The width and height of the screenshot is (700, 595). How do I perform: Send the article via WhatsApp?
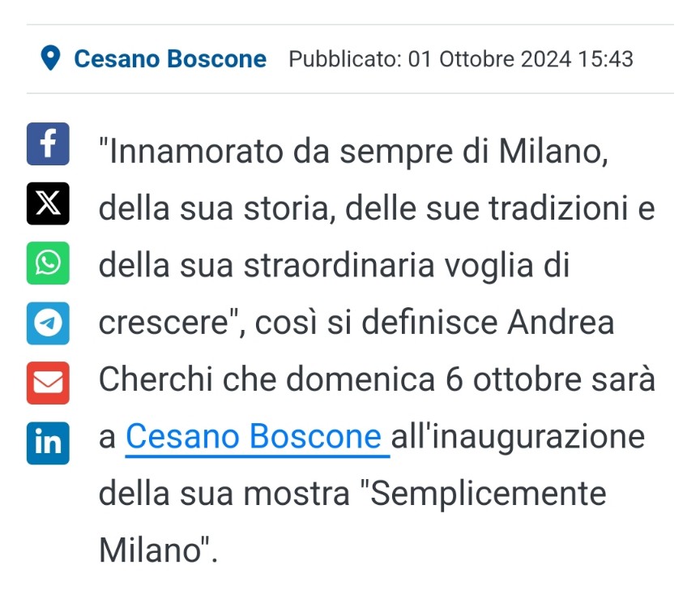pos(48,263)
